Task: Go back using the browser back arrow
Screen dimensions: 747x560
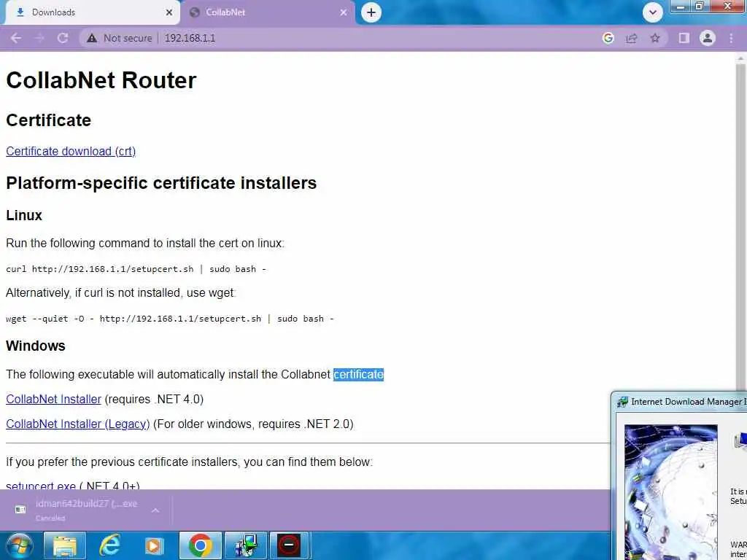Action: (16, 38)
